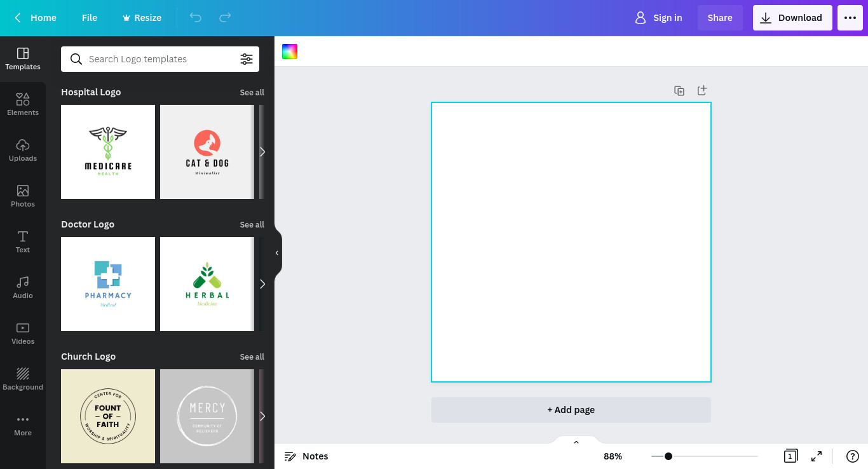The width and height of the screenshot is (868, 469).
Task: Click the add new page icon above canvas
Action: (702, 91)
